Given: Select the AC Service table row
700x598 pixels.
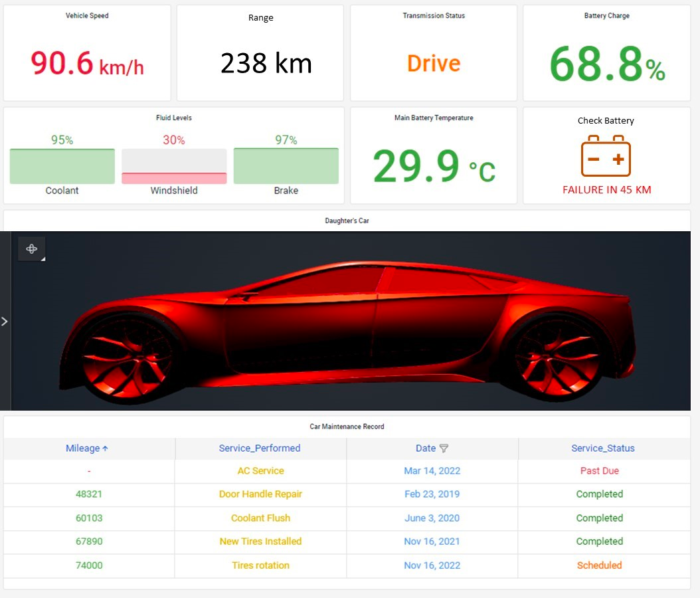Looking at the screenshot, I should pyautogui.click(x=347, y=470).
